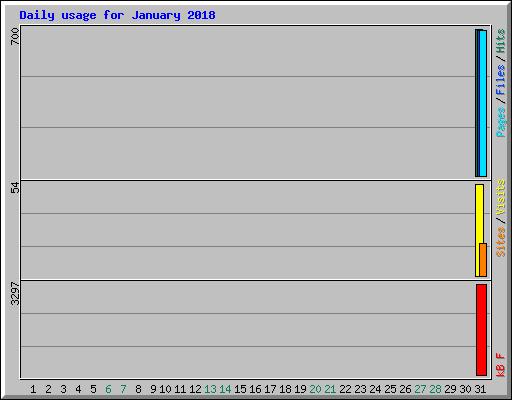This screenshot has height=400, width=512.
Task: Click the y-axis value '54'
Action: [15, 188]
